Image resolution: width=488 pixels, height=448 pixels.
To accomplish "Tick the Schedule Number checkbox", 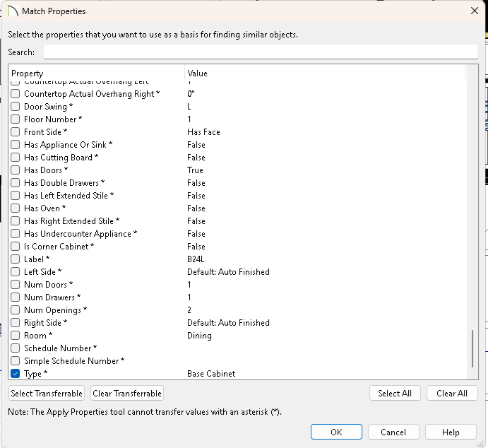I will click(x=16, y=348).
